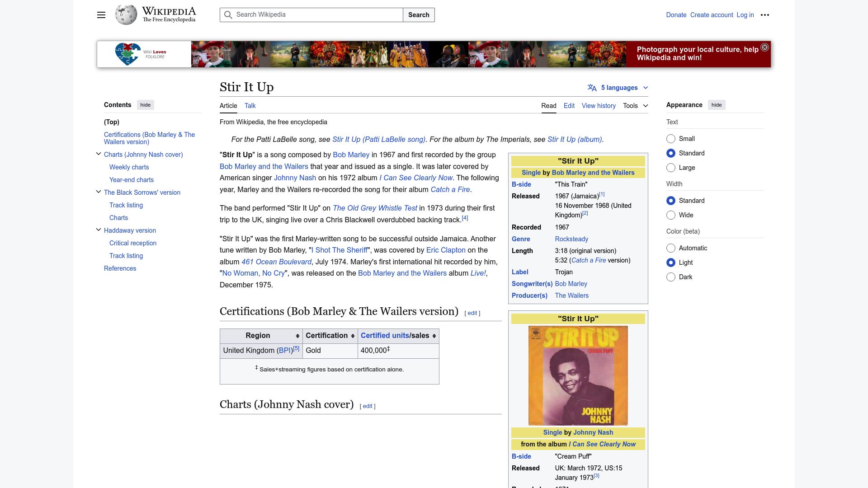Go to Critical reception in contents
The width and height of the screenshot is (868, 488).
tap(133, 243)
